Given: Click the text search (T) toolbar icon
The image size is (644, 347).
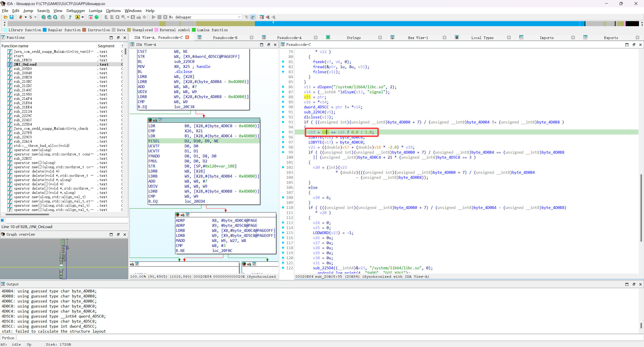Looking at the screenshot, I should pyautogui.click(x=49, y=17).
